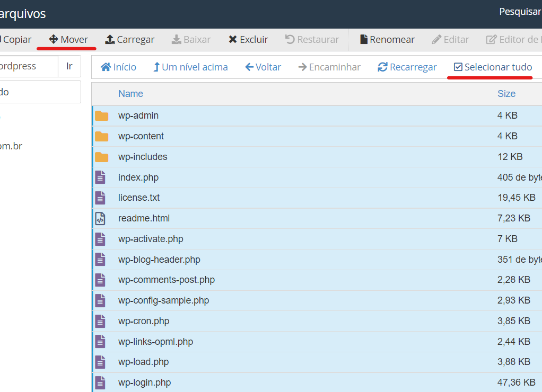The image size is (542, 392).
Task: Click the Carregar upload button
Action: (129, 39)
